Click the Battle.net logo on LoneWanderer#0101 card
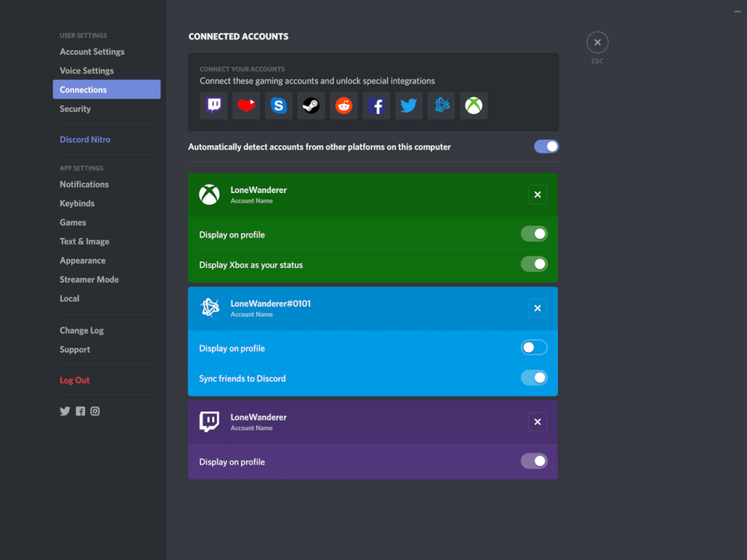Screen dimensions: 747x560 (209, 308)
